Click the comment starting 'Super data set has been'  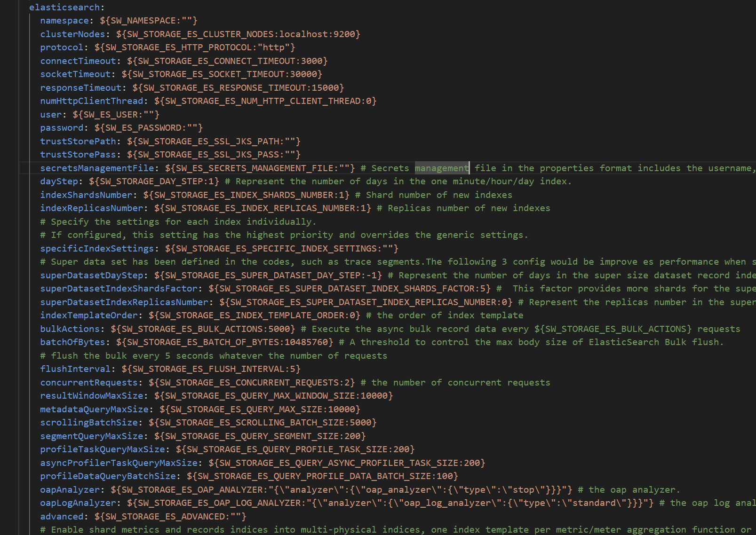tap(398, 262)
